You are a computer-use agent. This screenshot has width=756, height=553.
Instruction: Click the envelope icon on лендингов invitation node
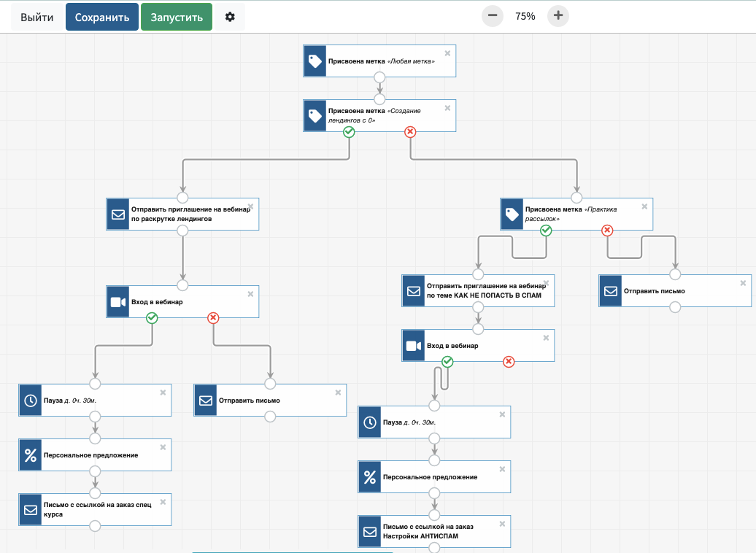[117, 214]
